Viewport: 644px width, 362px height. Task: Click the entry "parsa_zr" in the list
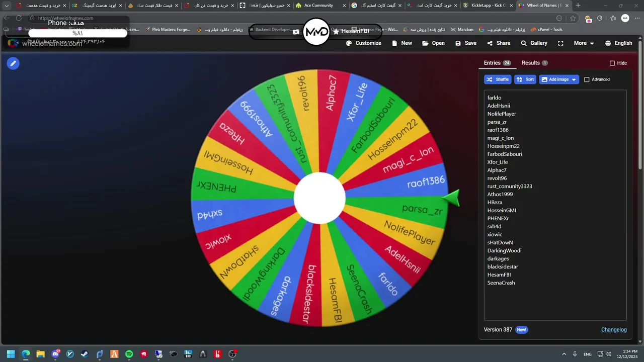(x=497, y=122)
